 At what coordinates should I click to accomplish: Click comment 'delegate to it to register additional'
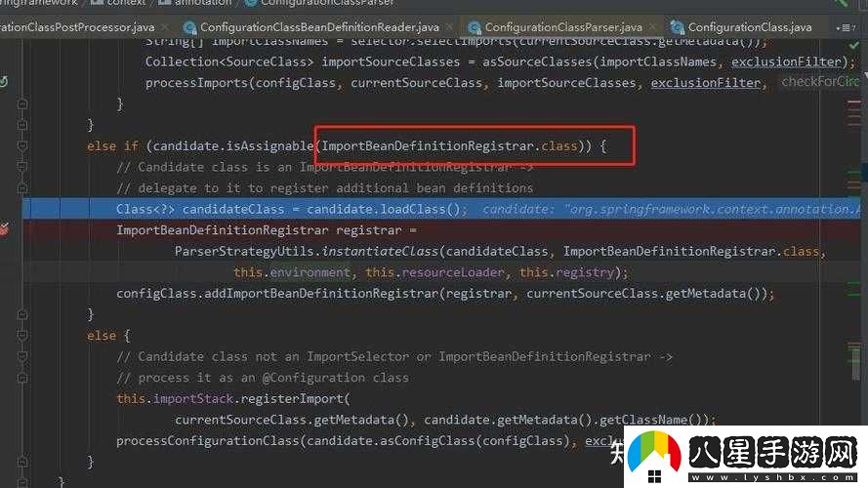click(x=324, y=188)
